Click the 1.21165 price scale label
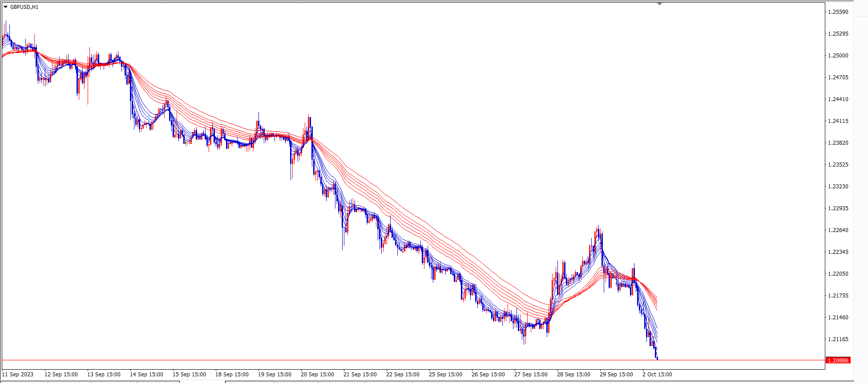868x383 pixels. tap(838, 339)
